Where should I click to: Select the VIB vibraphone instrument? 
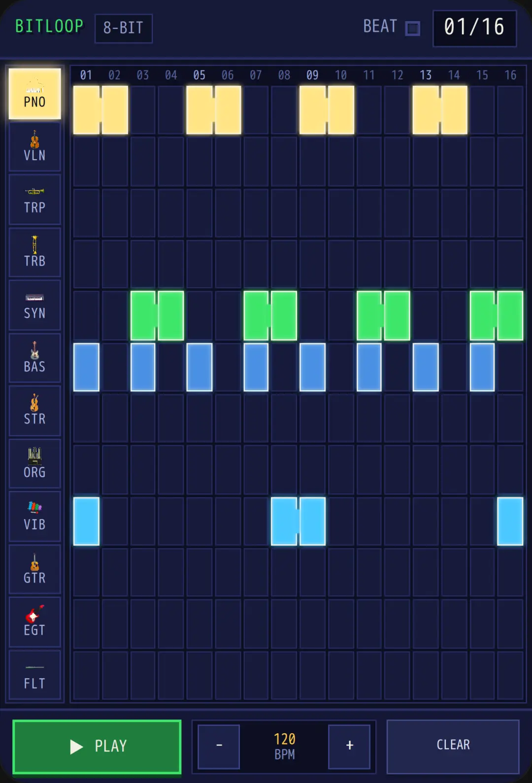tap(34, 517)
